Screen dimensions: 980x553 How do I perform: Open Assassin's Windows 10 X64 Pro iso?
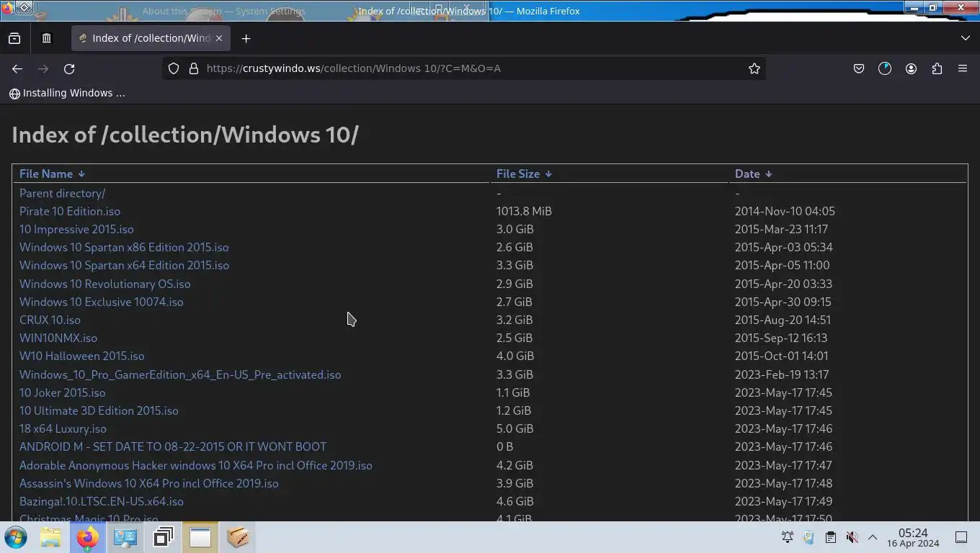coord(149,483)
